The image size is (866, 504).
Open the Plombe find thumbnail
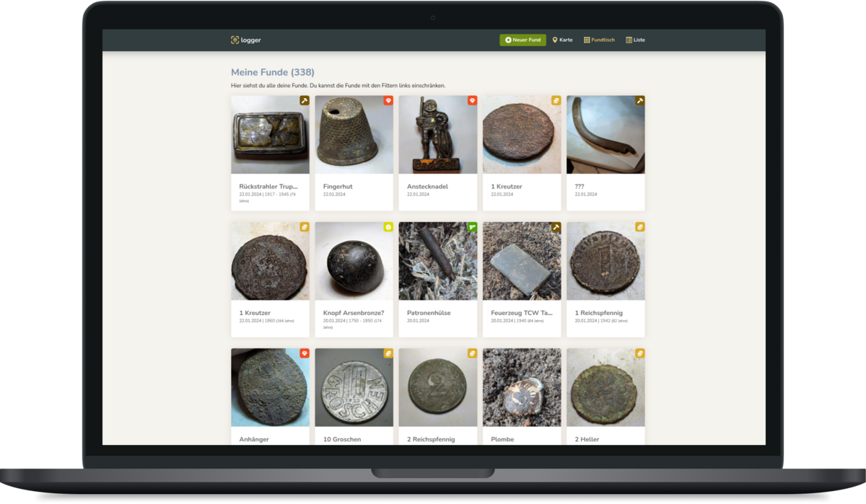pyautogui.click(x=521, y=387)
